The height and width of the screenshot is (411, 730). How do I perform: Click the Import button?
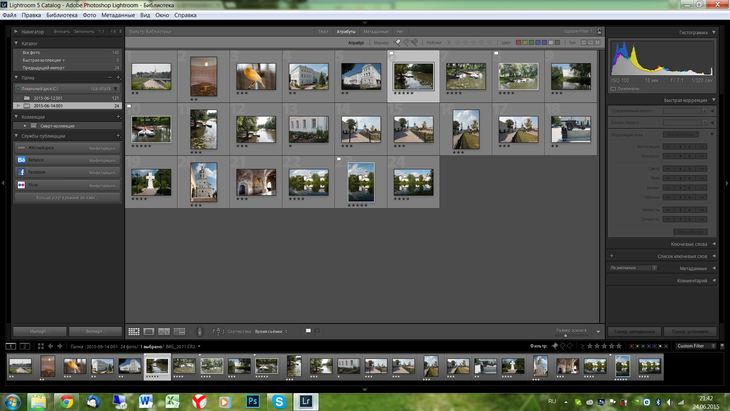(x=40, y=331)
